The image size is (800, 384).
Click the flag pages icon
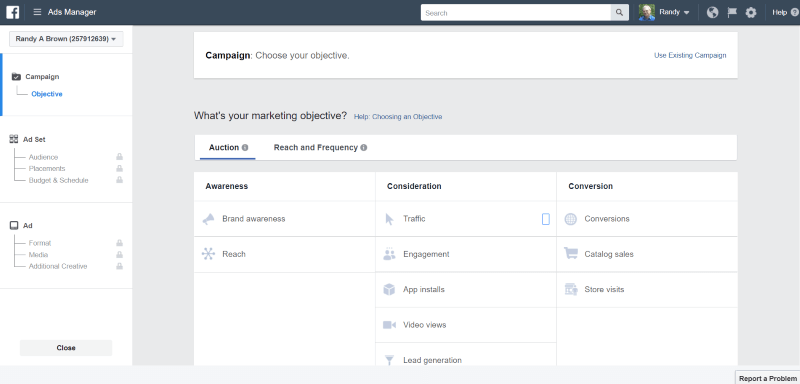point(732,13)
